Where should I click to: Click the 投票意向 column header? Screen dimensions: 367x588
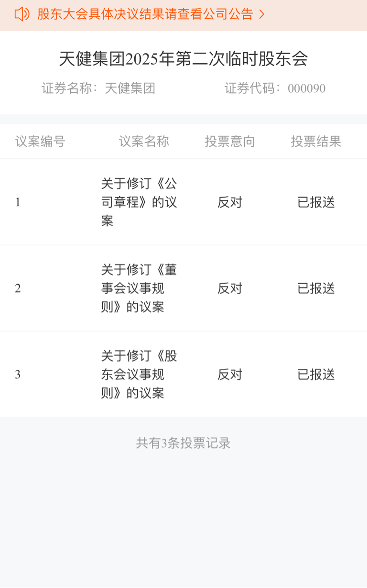tap(230, 142)
